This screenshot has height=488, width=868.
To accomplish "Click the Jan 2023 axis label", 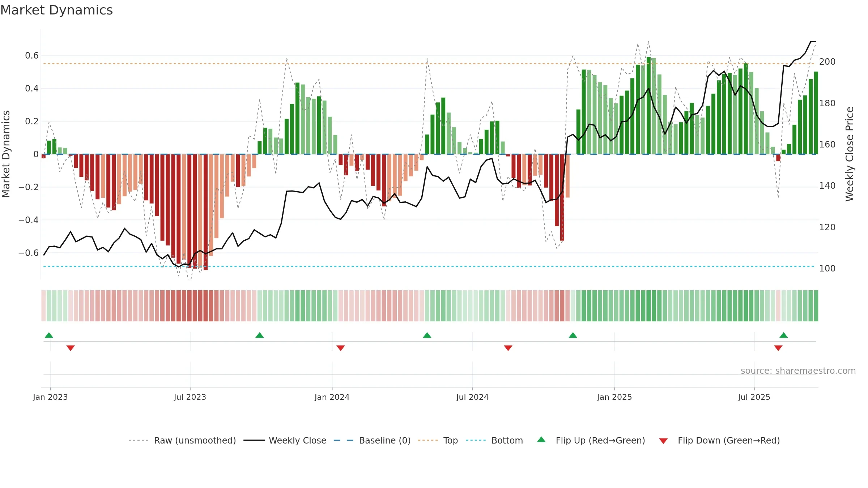I will tap(50, 397).
